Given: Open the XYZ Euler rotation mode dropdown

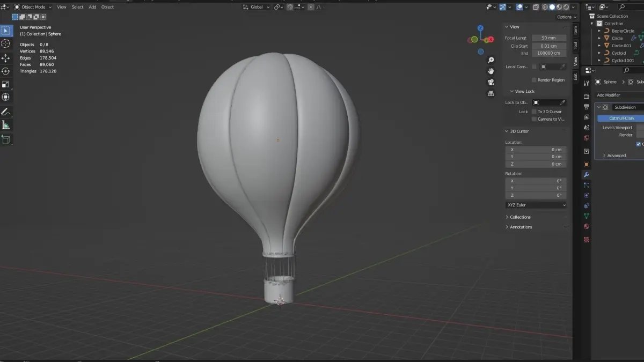Looking at the screenshot, I should [536, 205].
